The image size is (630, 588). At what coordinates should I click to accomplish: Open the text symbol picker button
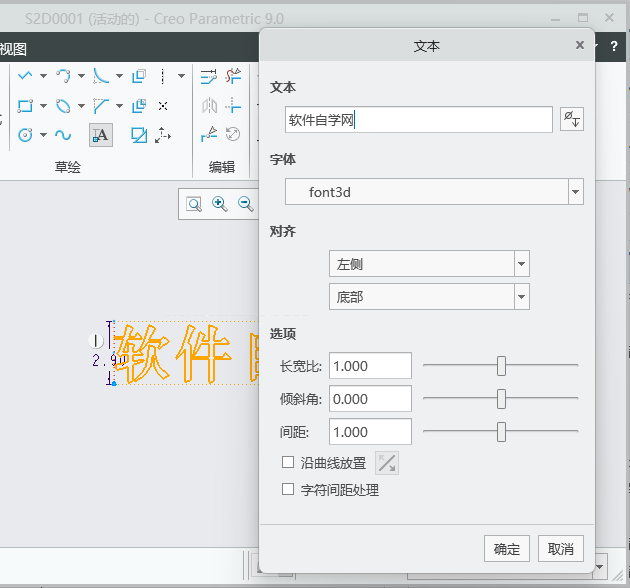click(x=572, y=119)
